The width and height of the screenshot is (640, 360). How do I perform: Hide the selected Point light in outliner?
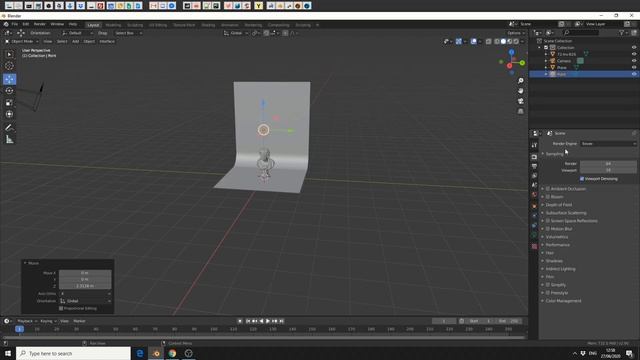(x=634, y=74)
